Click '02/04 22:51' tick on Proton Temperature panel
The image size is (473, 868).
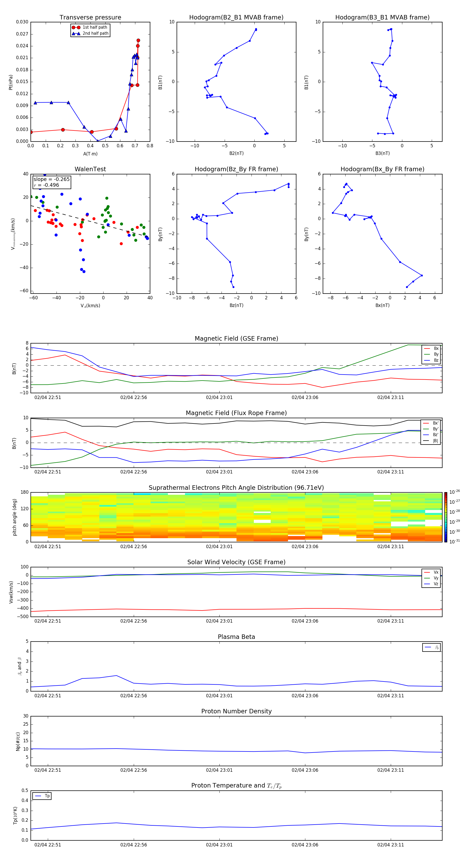click(48, 845)
